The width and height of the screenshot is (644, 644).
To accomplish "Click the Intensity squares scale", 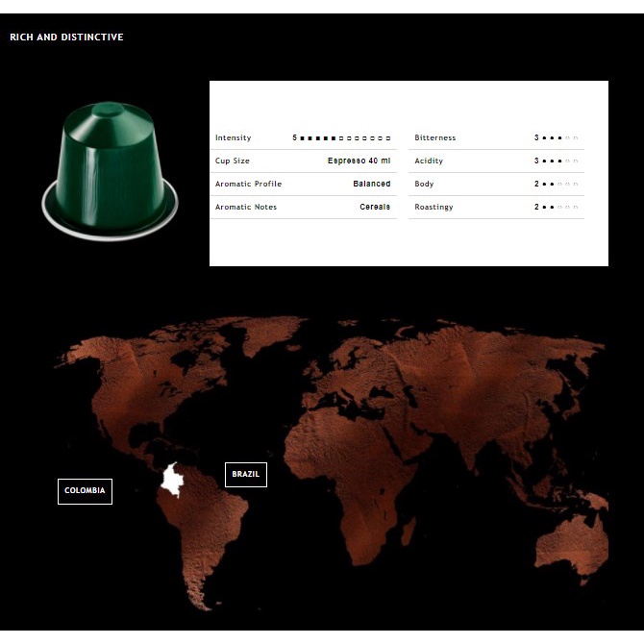I will point(346,138).
